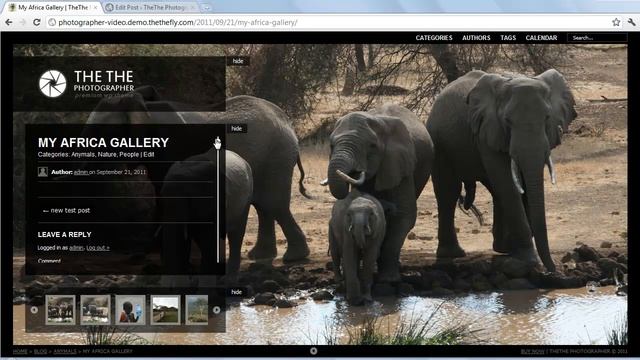Open the Categories menu
640x360 pixels.
coord(434,38)
